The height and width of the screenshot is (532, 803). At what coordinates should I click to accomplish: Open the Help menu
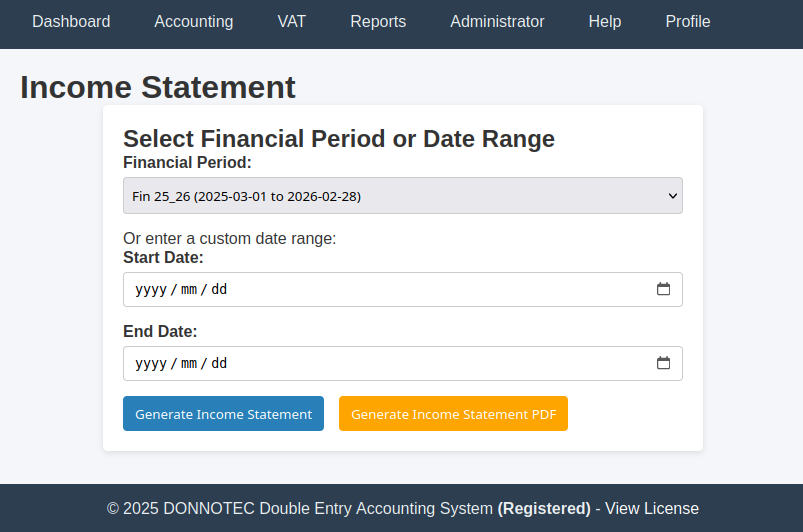pos(605,22)
